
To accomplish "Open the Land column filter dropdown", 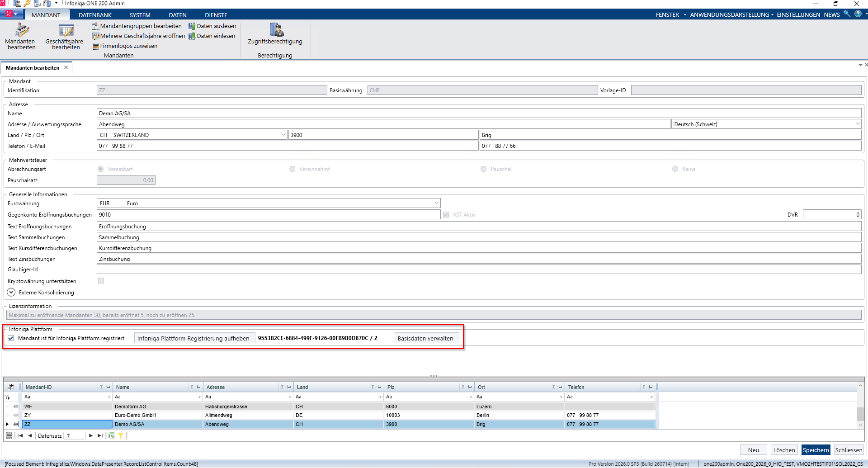I will tap(380, 397).
